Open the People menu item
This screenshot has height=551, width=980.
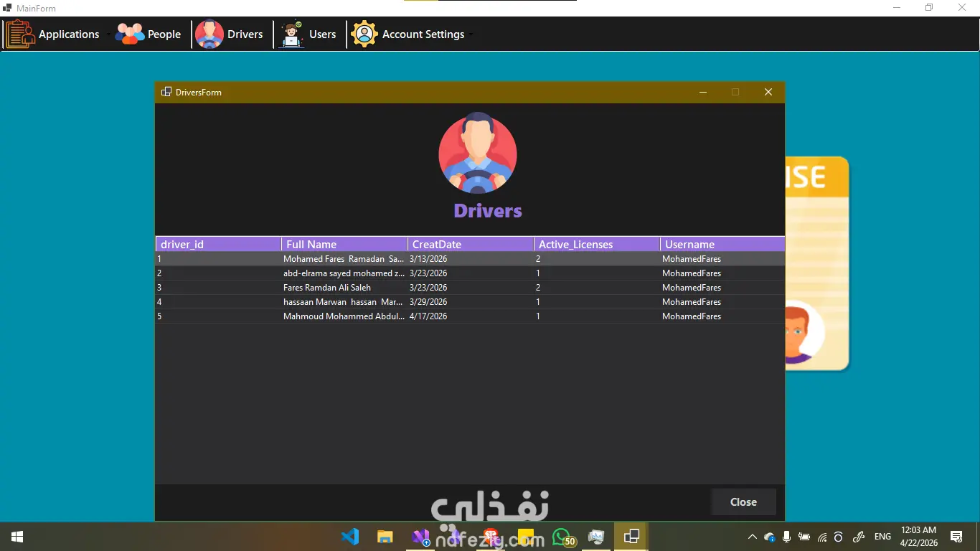point(149,34)
